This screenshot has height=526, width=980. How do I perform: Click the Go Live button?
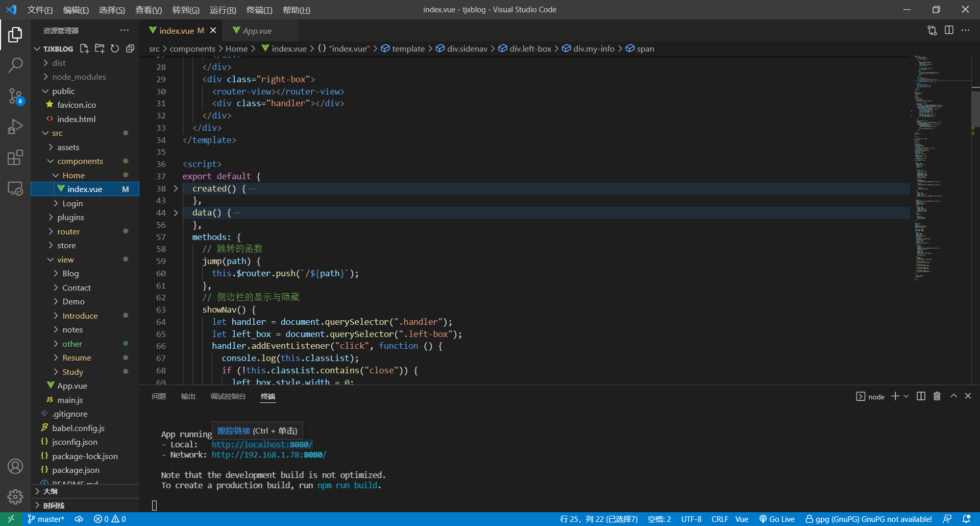tap(777, 519)
